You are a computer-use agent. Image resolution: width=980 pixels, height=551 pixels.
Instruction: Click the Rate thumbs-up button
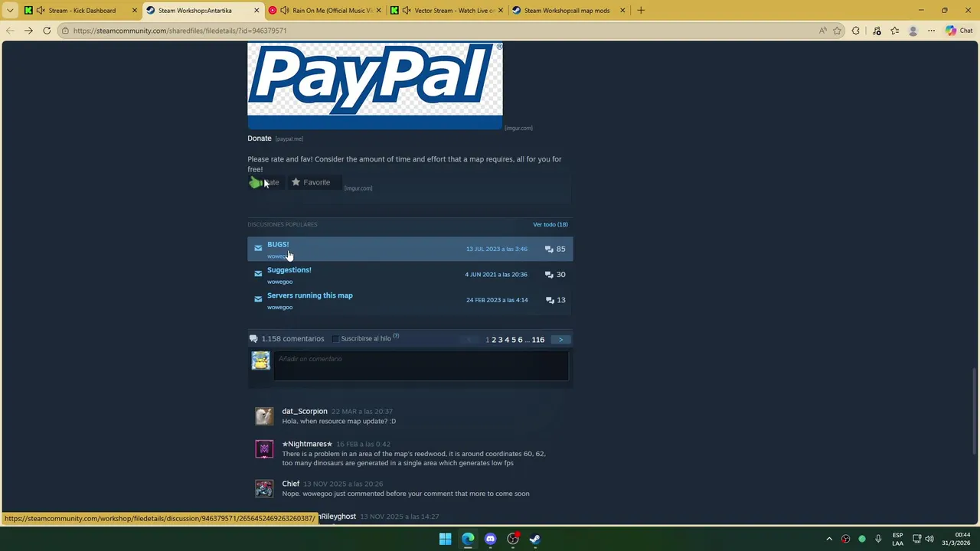point(265,182)
